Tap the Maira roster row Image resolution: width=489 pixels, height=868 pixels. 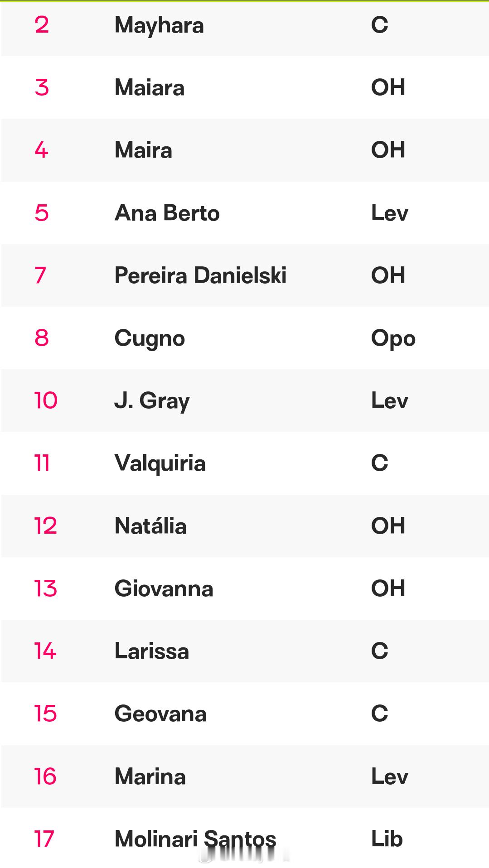245,150
